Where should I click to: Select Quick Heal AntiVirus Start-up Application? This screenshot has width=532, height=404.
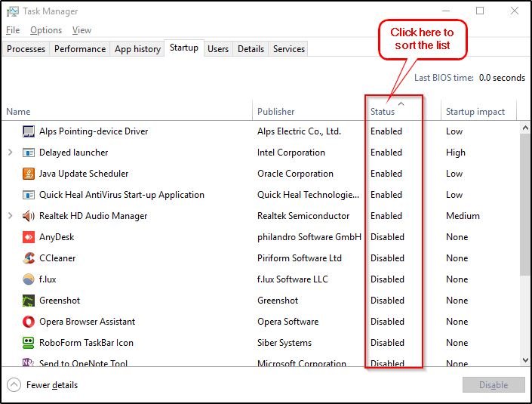click(121, 195)
